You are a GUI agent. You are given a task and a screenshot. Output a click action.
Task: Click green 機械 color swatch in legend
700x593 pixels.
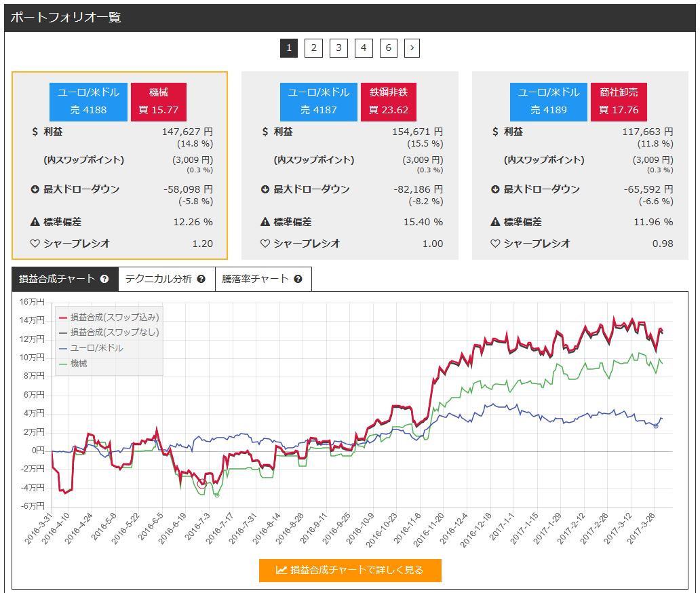(64, 364)
